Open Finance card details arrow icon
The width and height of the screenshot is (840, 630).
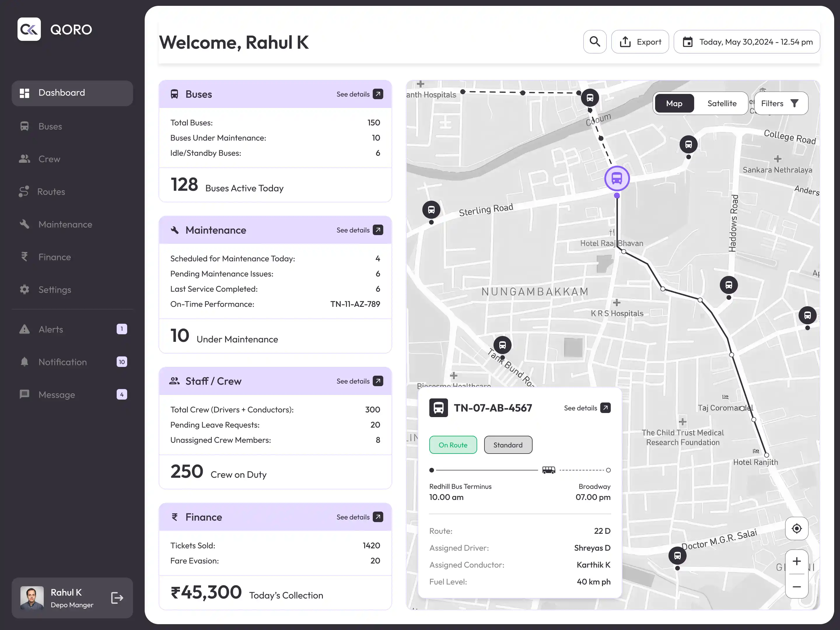click(378, 517)
